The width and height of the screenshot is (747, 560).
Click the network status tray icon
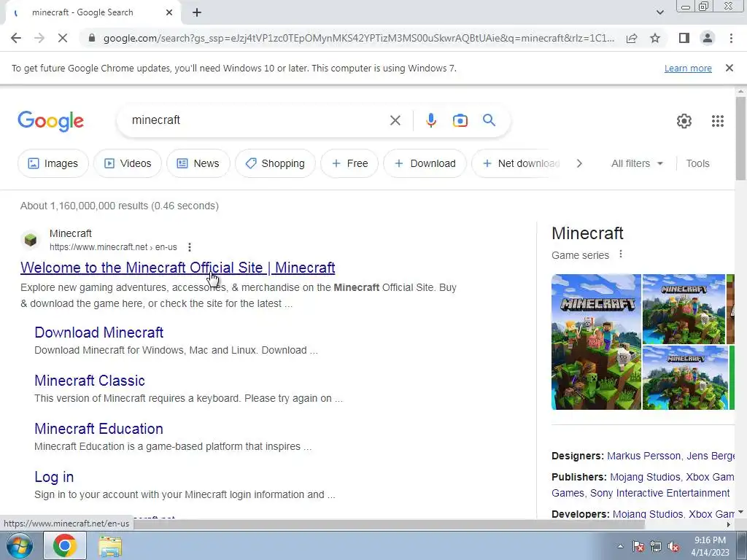656,546
